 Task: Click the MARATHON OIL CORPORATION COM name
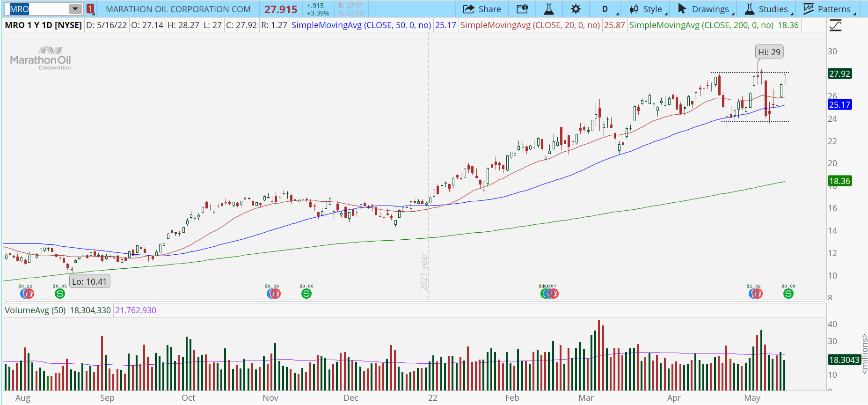pyautogui.click(x=178, y=9)
